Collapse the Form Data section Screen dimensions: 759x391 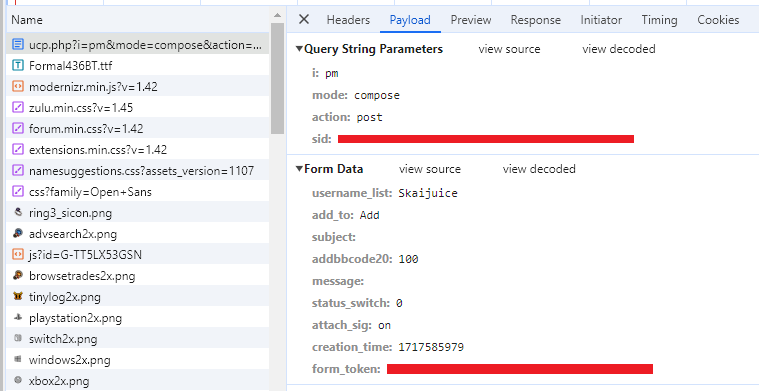[x=300, y=169]
